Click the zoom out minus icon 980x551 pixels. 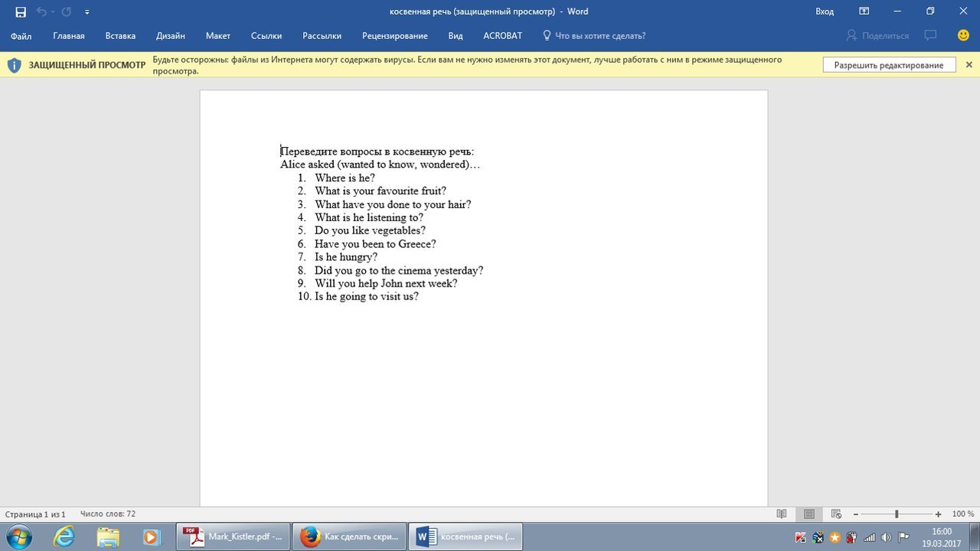pyautogui.click(x=856, y=514)
